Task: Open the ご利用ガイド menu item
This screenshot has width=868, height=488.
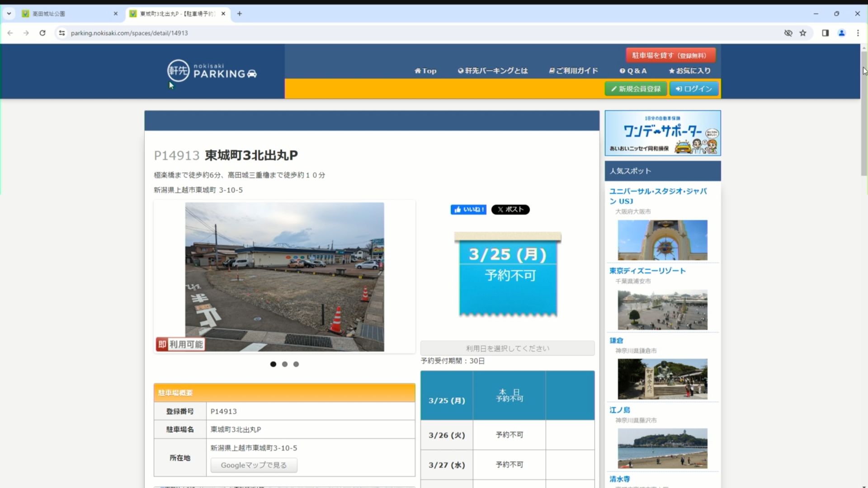Action: coord(573,71)
